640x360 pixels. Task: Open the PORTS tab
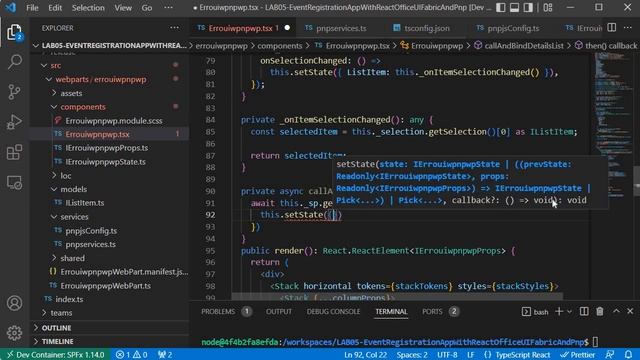tap(432, 311)
